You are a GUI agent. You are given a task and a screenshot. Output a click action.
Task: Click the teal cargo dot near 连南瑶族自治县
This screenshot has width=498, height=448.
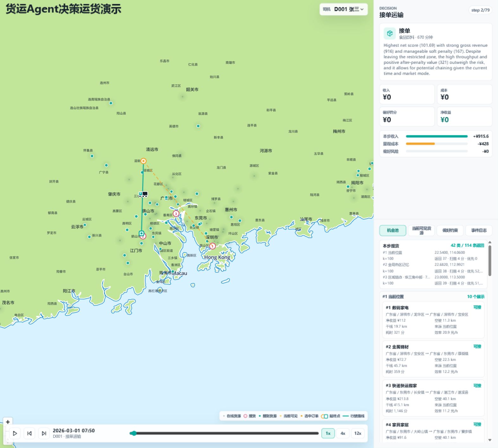[111, 103]
